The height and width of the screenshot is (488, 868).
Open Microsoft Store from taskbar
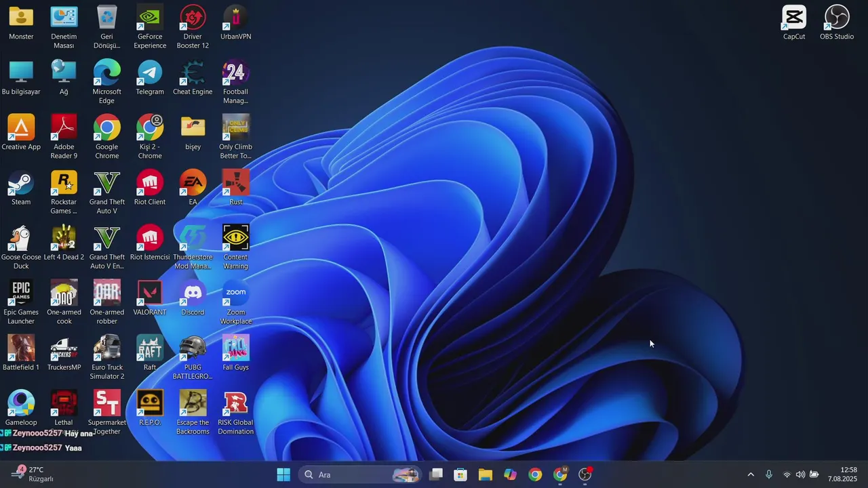coord(460,474)
